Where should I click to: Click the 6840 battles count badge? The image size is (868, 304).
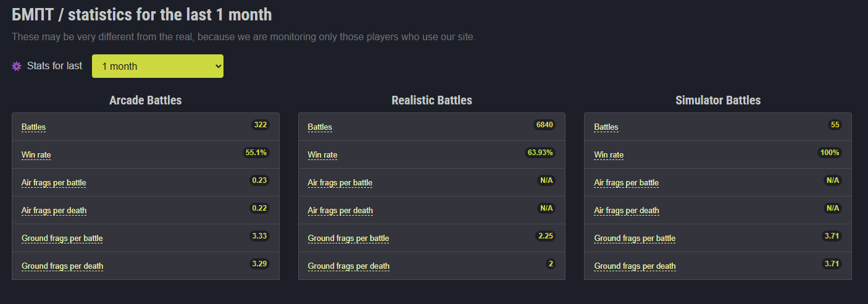tap(545, 125)
